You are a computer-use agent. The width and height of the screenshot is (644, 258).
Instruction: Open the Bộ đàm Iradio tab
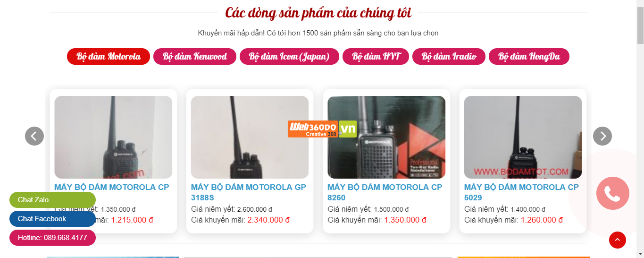click(x=449, y=57)
